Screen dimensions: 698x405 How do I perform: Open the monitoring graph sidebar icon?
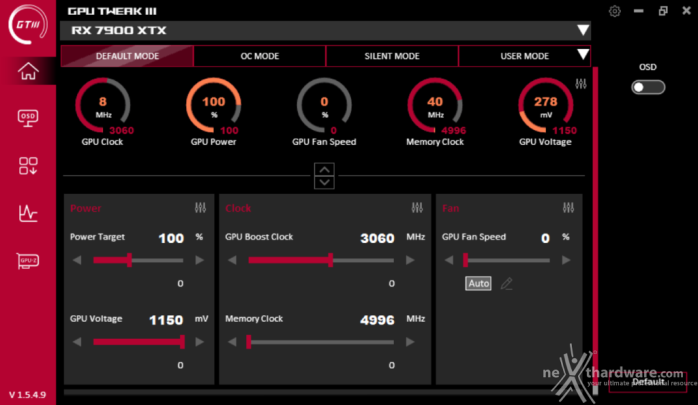tap(28, 213)
